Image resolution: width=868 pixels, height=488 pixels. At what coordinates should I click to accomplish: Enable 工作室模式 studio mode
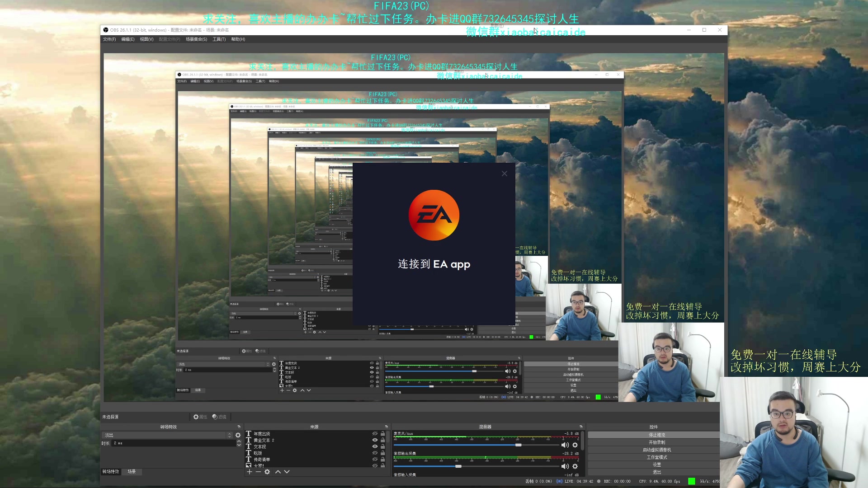(654, 457)
